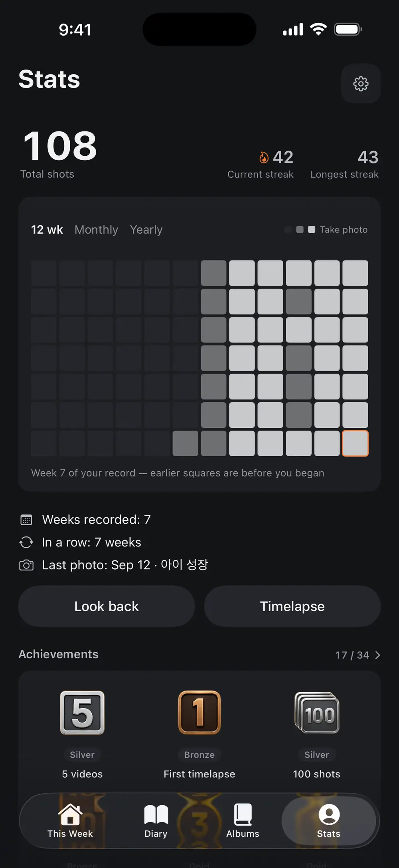399x868 pixels.
Task: Tap the Look back button
Action: pos(107,606)
